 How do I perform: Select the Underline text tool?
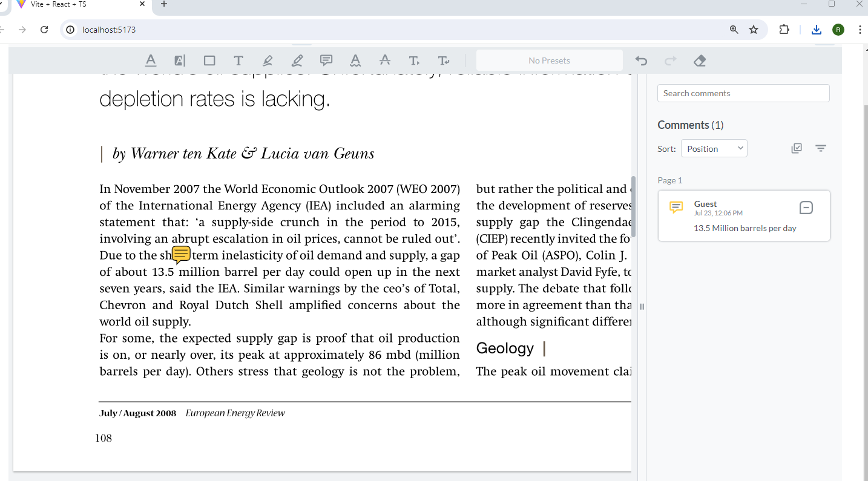click(151, 61)
